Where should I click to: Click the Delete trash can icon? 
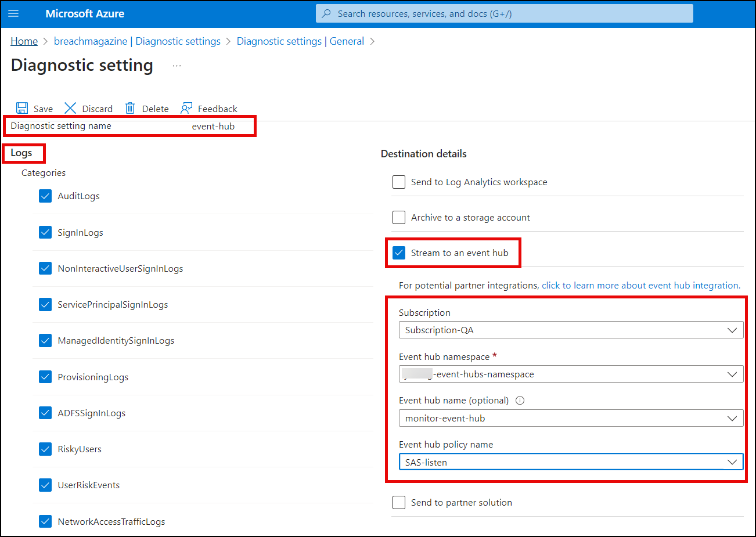[x=130, y=108]
